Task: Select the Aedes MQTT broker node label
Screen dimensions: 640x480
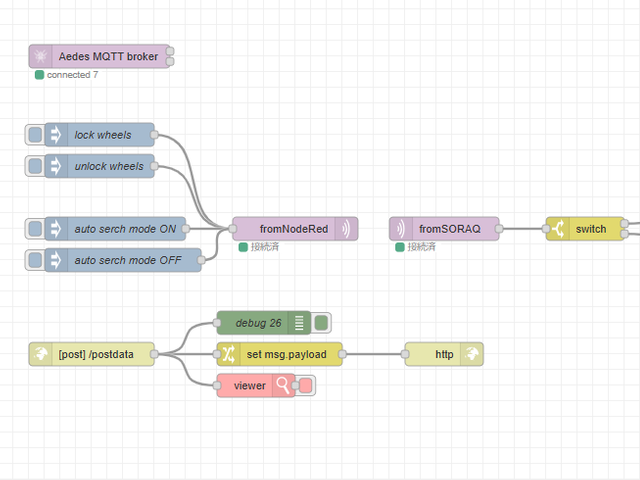Action: [108, 56]
